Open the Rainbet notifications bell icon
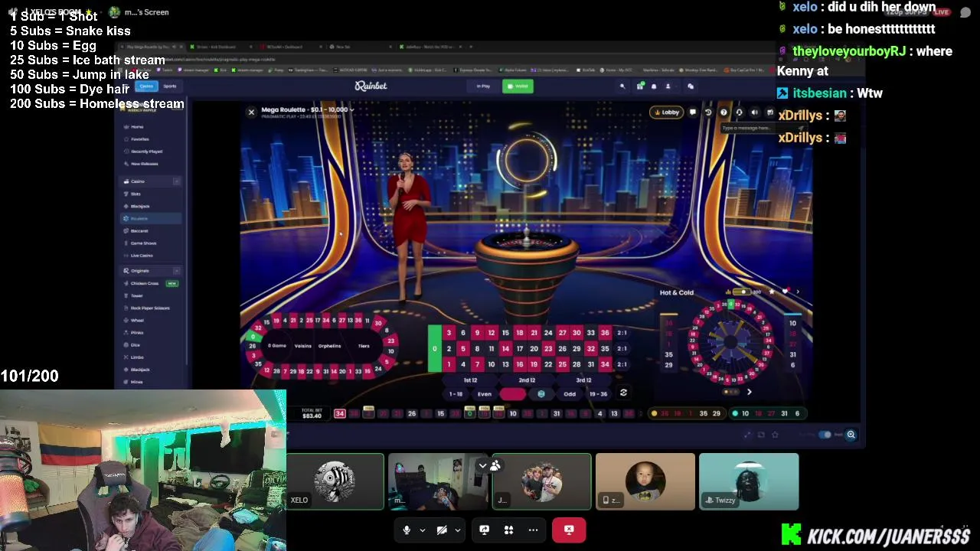Viewport: 980px width, 551px height. click(x=654, y=86)
